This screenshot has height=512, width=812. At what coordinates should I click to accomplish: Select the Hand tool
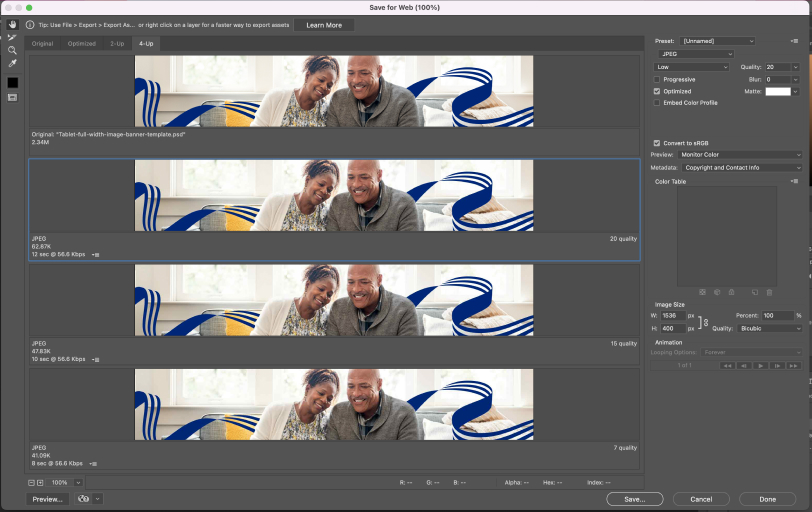(x=12, y=25)
